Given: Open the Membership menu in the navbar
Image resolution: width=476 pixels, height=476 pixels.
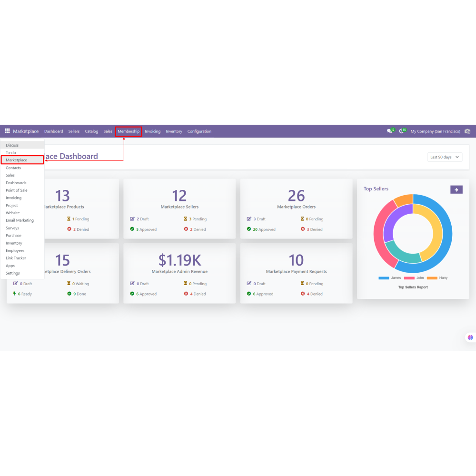Looking at the screenshot, I should (129, 131).
